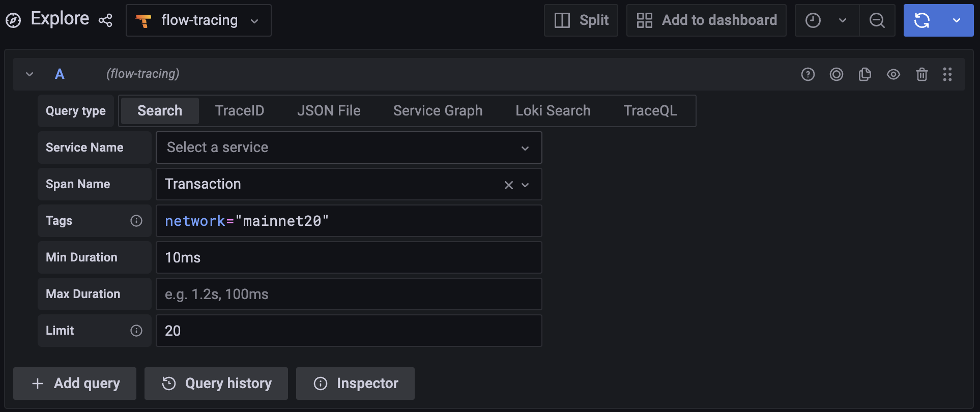Click the Query type label

76,111
